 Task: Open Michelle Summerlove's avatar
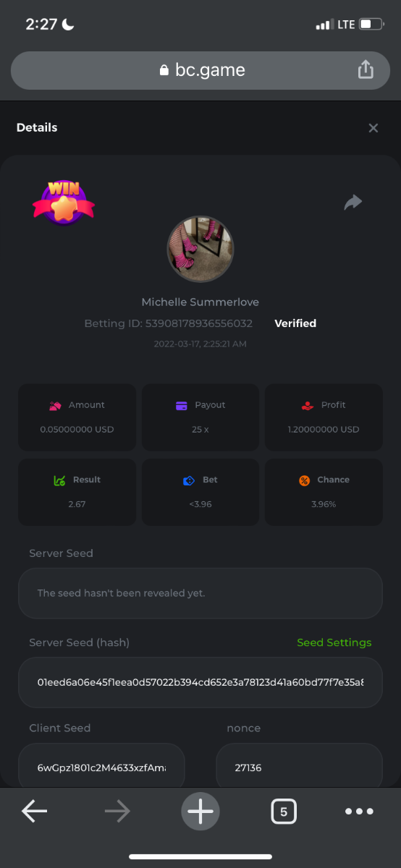pyautogui.click(x=200, y=249)
